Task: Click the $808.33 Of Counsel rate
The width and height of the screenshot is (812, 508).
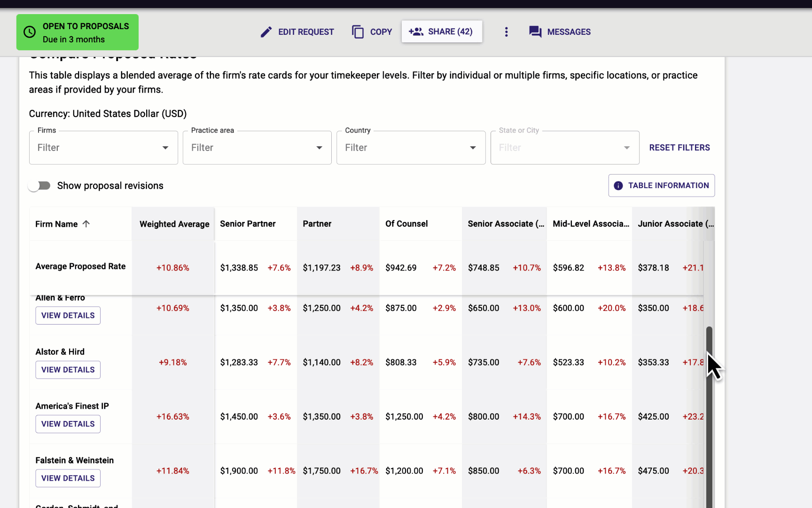Action: click(x=401, y=363)
